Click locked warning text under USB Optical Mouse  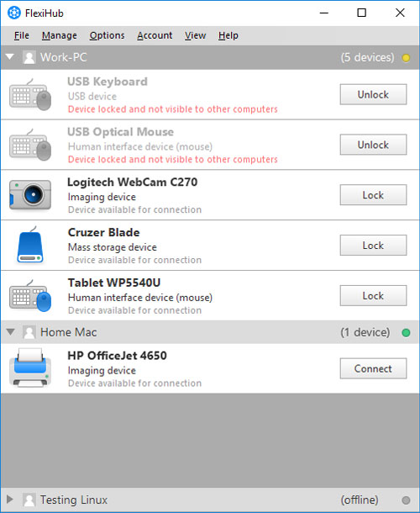tap(172, 159)
